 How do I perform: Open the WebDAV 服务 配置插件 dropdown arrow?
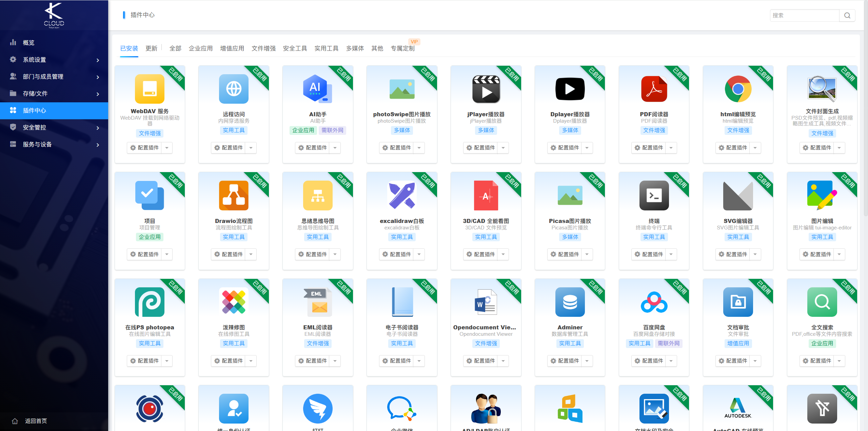[x=167, y=148]
